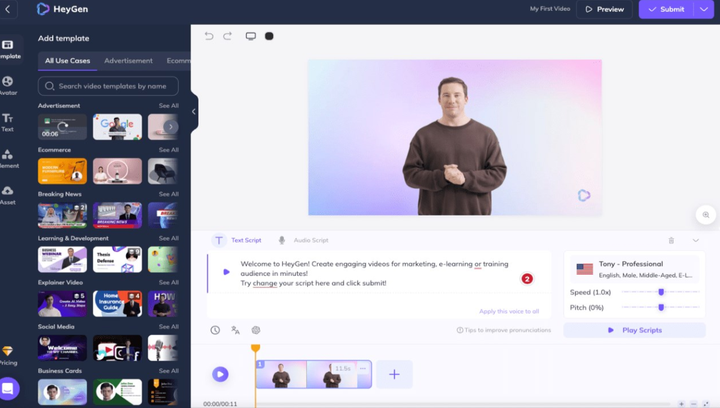
Task: Click the Submit button
Action: coord(667,9)
